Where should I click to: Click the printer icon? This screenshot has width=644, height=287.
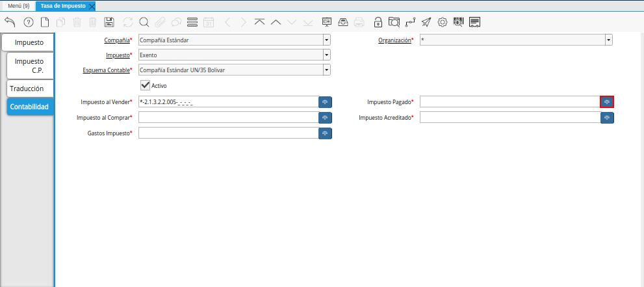click(x=359, y=22)
